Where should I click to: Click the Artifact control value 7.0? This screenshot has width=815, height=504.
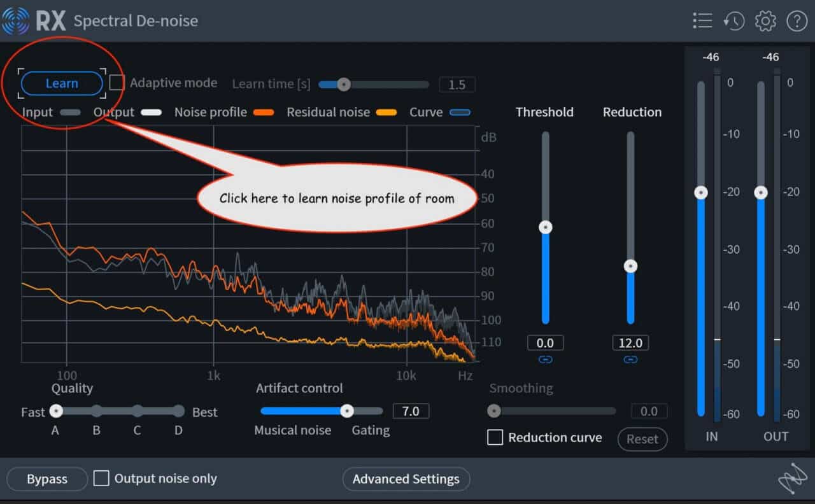coord(411,411)
